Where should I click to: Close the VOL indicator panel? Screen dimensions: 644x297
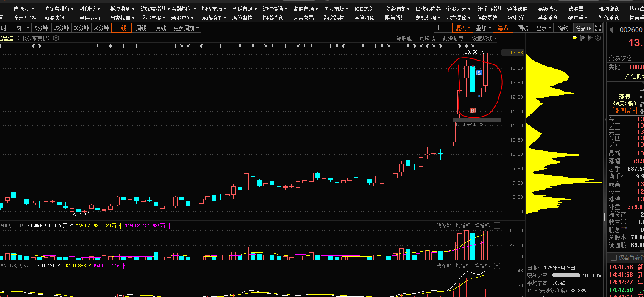tap(497, 225)
